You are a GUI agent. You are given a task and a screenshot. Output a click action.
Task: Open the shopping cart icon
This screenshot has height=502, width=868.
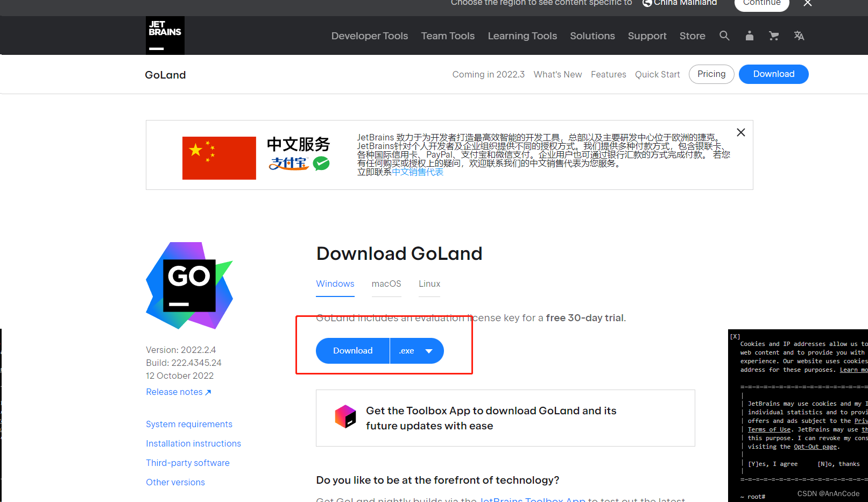[774, 36]
